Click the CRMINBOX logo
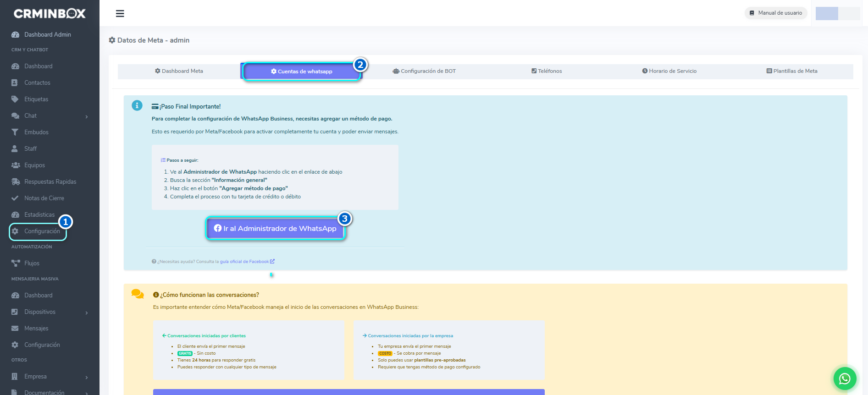The image size is (868, 395). [x=50, y=14]
